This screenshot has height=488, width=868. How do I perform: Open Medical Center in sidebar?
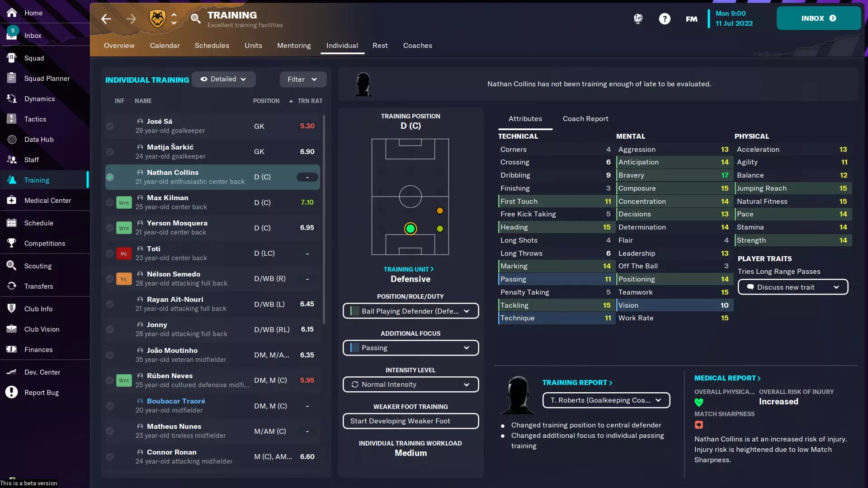pyautogui.click(x=47, y=201)
